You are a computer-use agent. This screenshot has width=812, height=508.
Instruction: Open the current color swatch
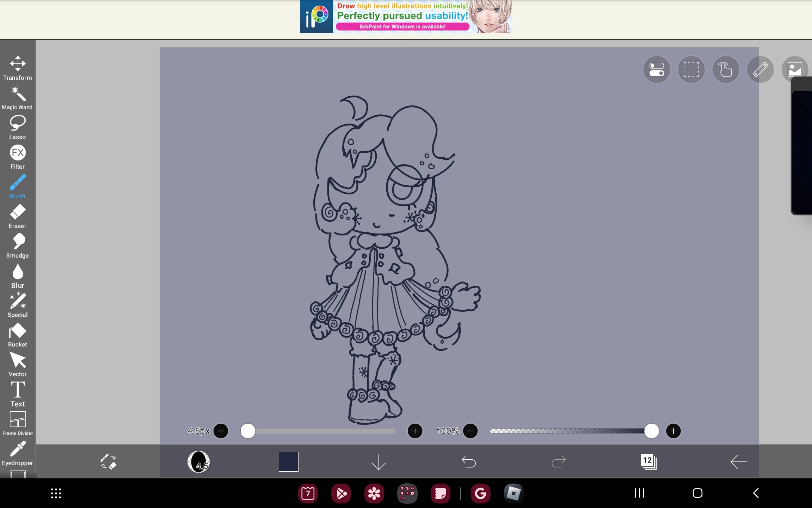click(288, 462)
